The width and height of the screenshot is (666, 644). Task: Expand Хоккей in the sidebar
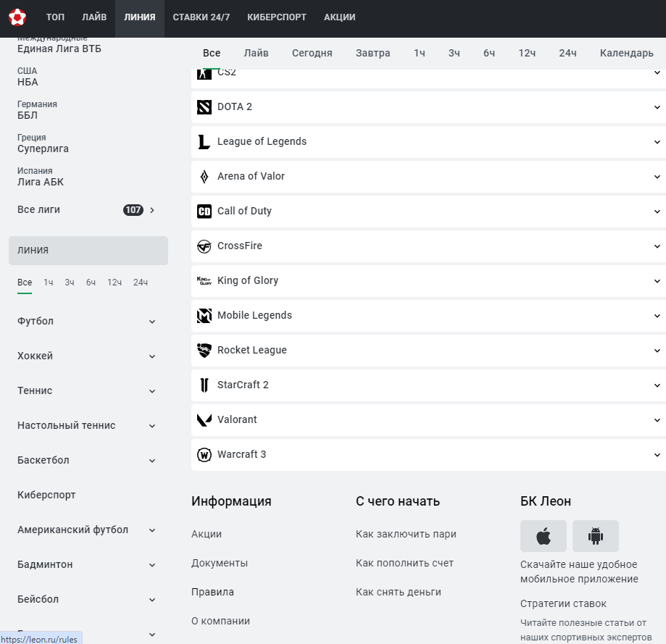[152, 356]
